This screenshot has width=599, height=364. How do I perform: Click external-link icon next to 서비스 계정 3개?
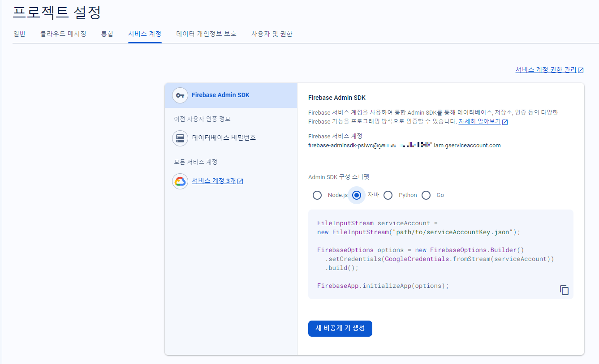pos(240,181)
